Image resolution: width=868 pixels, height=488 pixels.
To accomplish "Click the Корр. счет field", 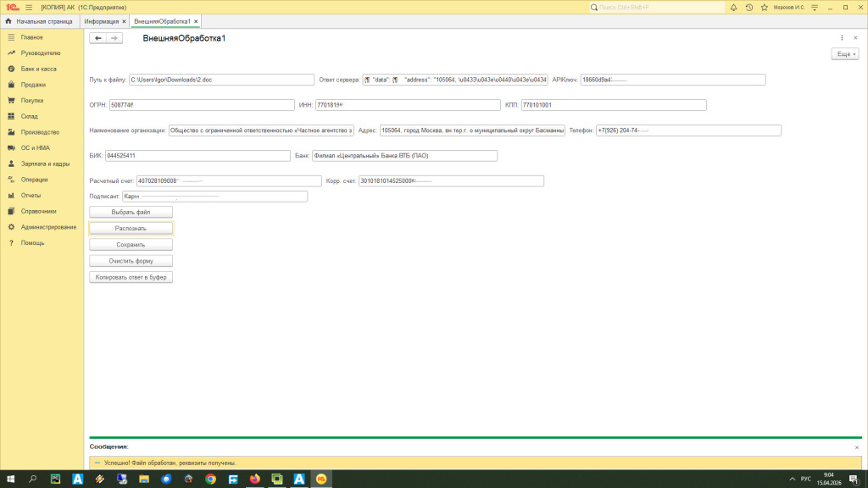I will pyautogui.click(x=451, y=181).
